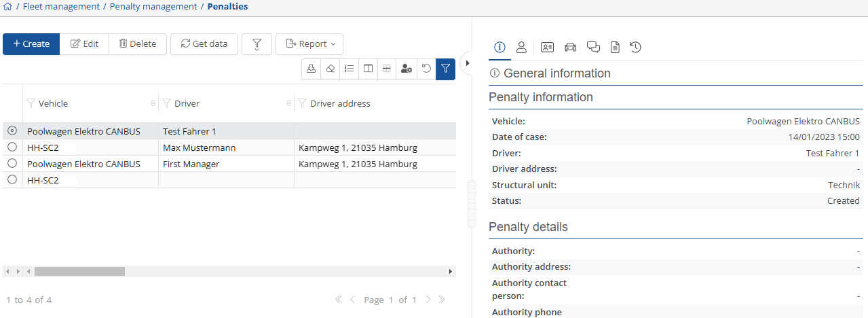Open the vehicle car tab icon
The width and height of the screenshot is (868, 318).
point(570,47)
